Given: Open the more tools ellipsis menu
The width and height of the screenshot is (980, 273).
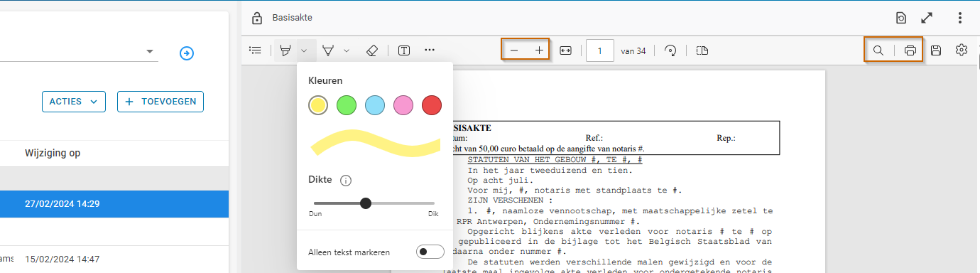Looking at the screenshot, I should pos(430,50).
